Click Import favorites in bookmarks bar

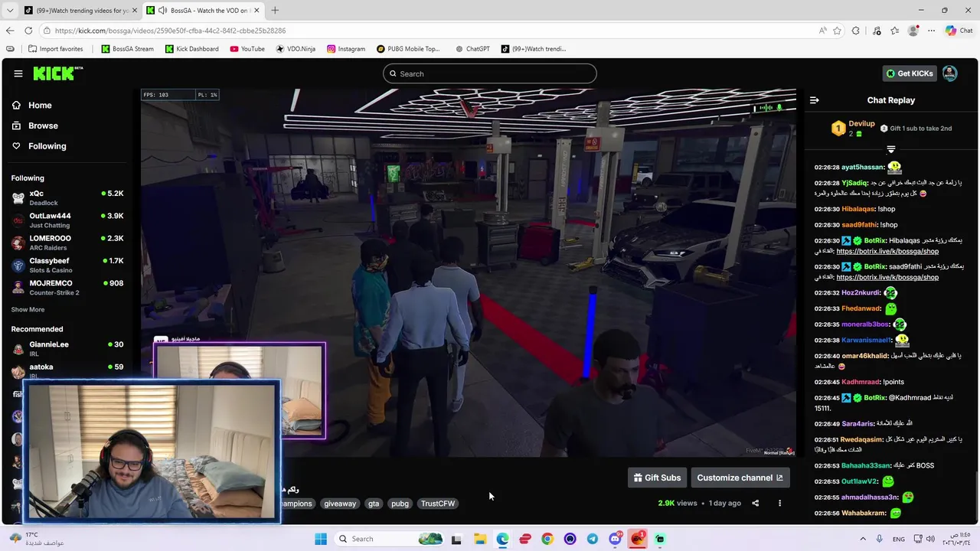[55, 49]
